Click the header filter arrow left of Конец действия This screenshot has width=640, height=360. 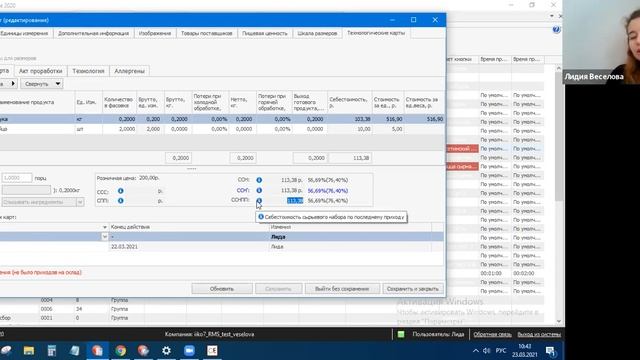tap(104, 227)
